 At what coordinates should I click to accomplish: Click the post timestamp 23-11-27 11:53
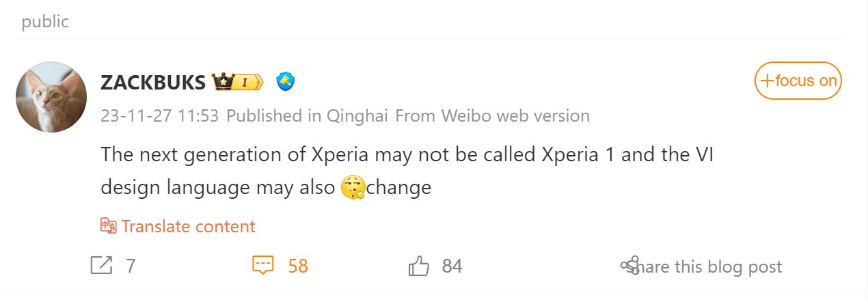(x=159, y=115)
